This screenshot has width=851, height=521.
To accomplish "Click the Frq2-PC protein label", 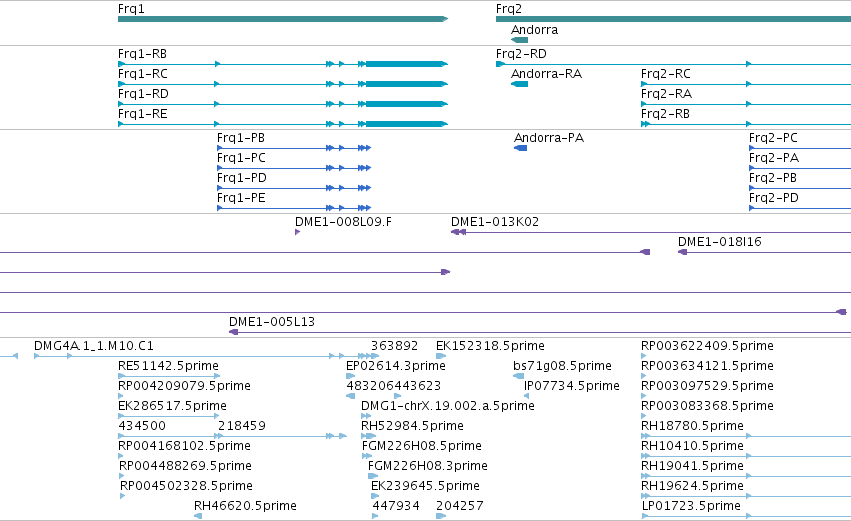I will (773, 138).
